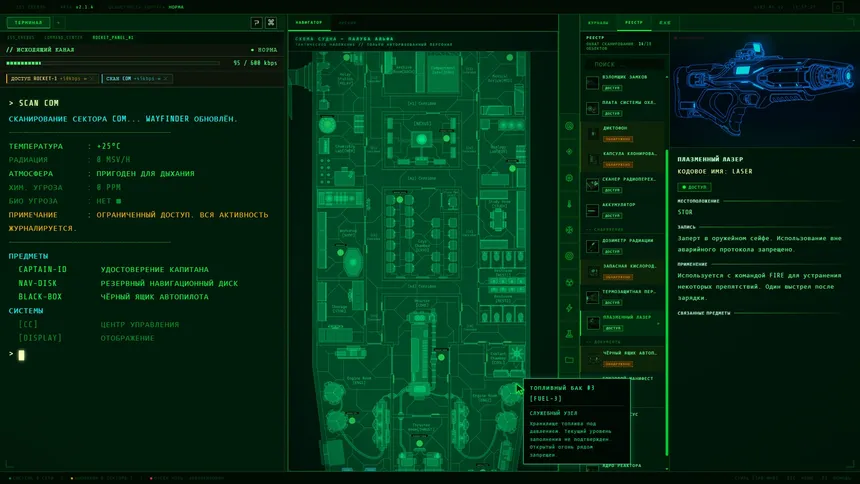
Task: Close the ДОСТУП ROCKET-1 channel chip
Action: click(x=91, y=78)
